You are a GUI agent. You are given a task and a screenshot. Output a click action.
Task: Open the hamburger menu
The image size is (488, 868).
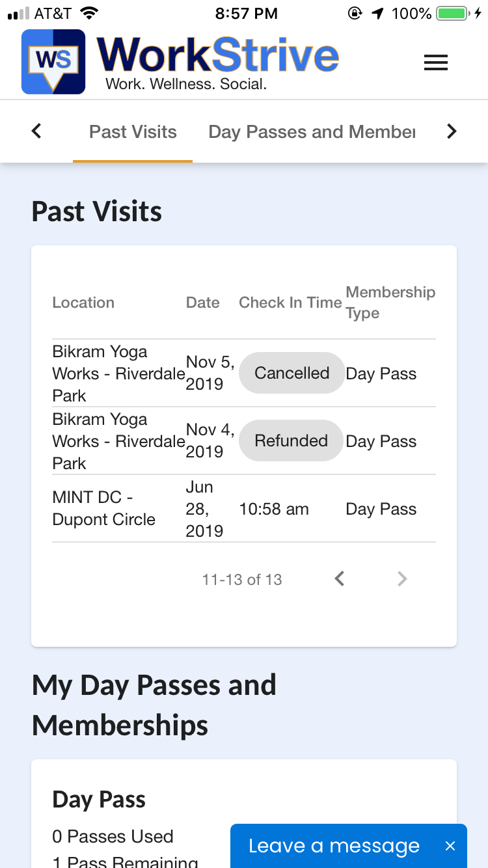pyautogui.click(x=435, y=62)
